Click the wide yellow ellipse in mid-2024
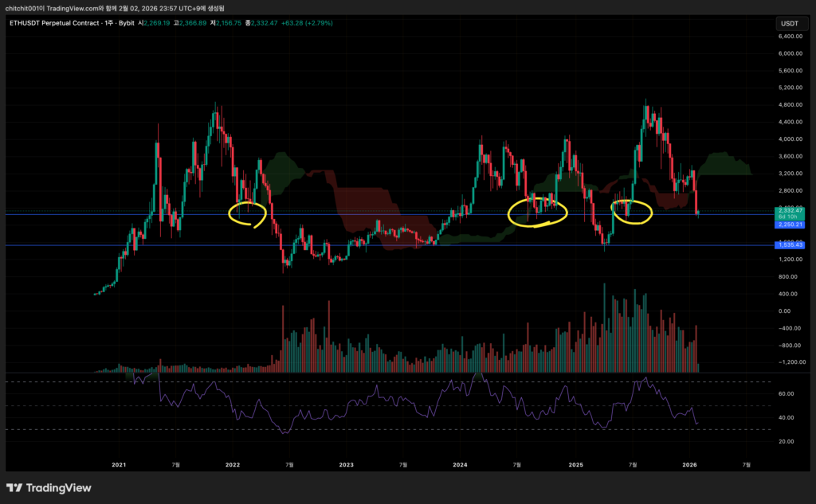 click(539, 210)
